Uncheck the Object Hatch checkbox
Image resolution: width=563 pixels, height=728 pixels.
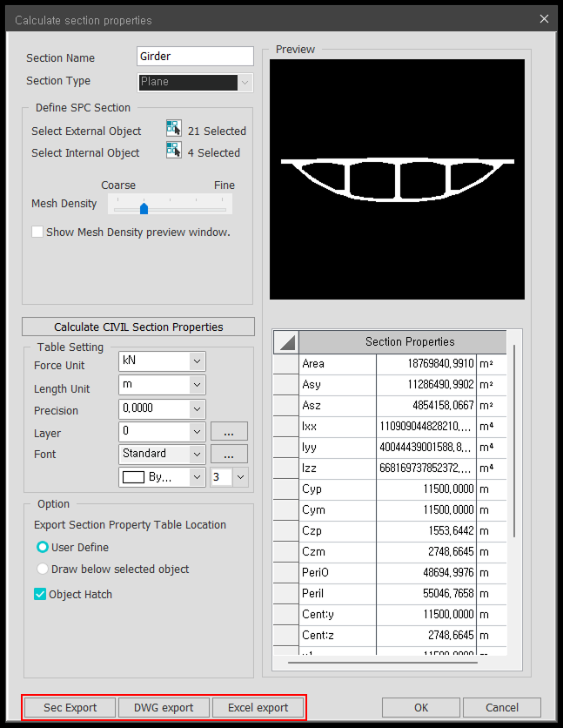[40, 594]
